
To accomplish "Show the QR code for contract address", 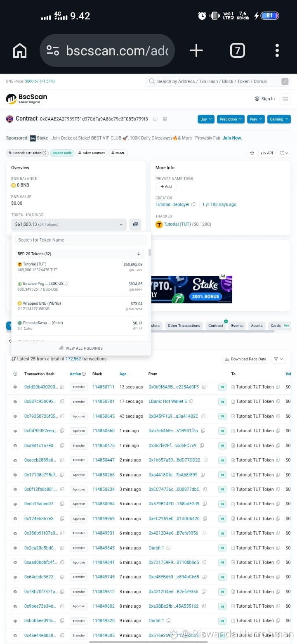I will coord(165,119).
